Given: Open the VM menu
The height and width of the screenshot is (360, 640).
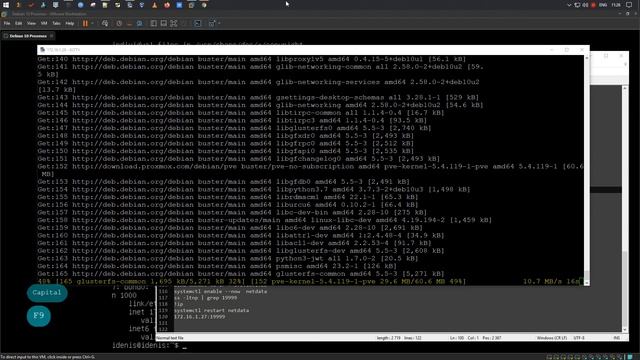Looking at the screenshot, I should (x=44, y=23).
